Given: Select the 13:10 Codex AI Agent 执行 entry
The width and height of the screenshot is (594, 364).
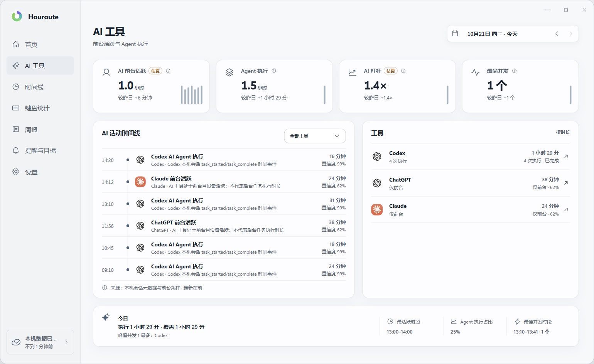Looking at the screenshot, I should pyautogui.click(x=224, y=204).
